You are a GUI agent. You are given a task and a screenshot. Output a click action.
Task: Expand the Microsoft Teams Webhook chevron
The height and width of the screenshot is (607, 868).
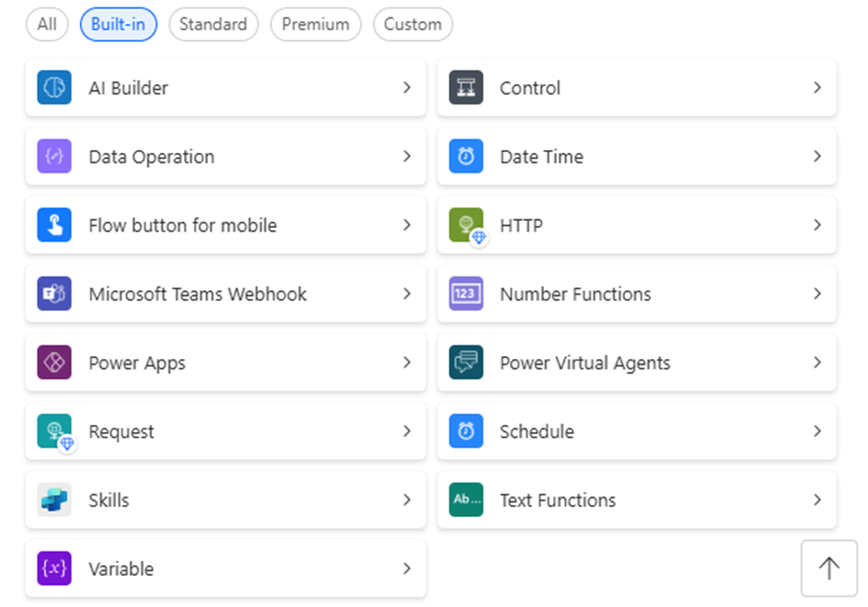click(407, 293)
